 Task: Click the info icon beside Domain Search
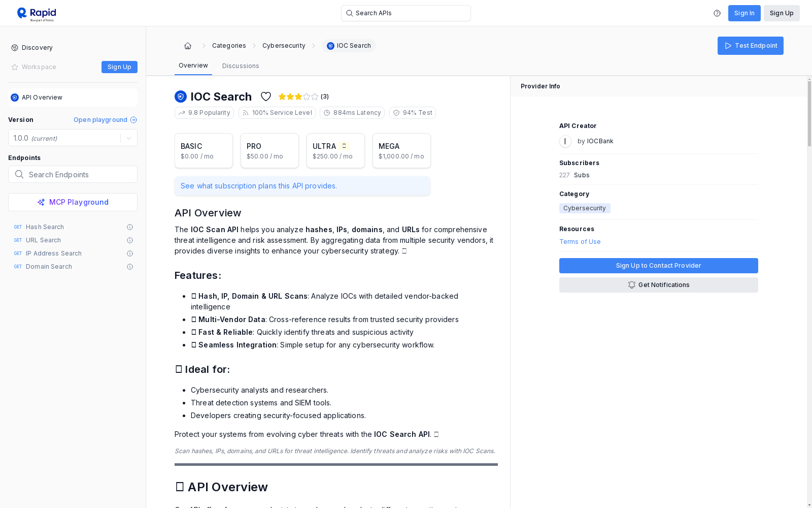(x=130, y=267)
